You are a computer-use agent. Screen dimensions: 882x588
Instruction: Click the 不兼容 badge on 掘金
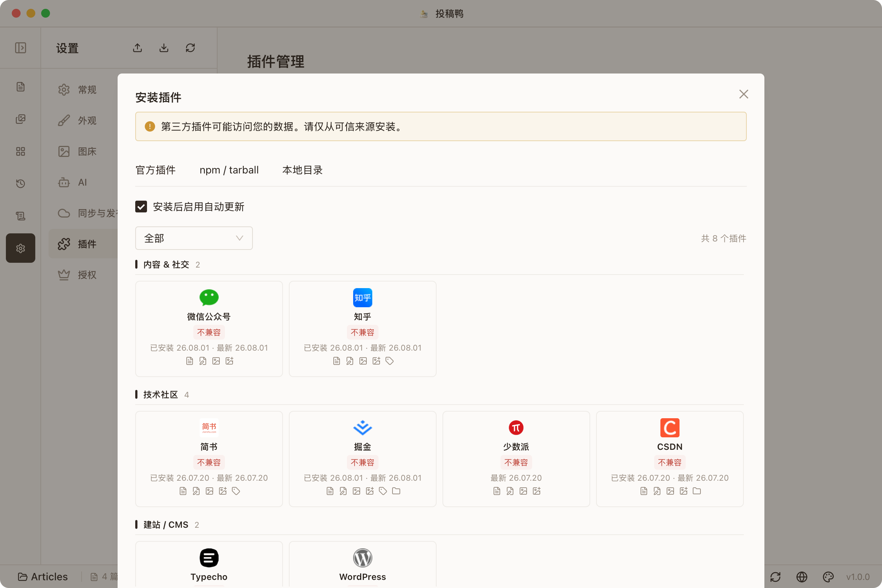click(x=363, y=463)
